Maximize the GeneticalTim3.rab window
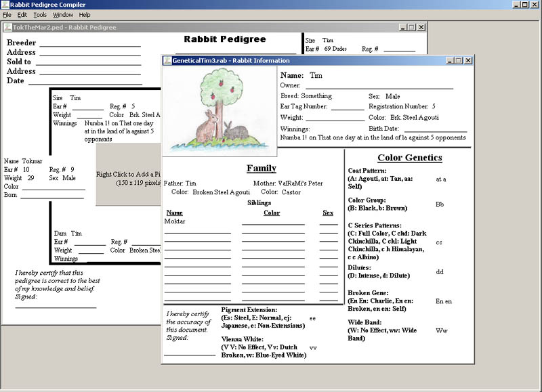542x392 pixels. tap(458, 60)
